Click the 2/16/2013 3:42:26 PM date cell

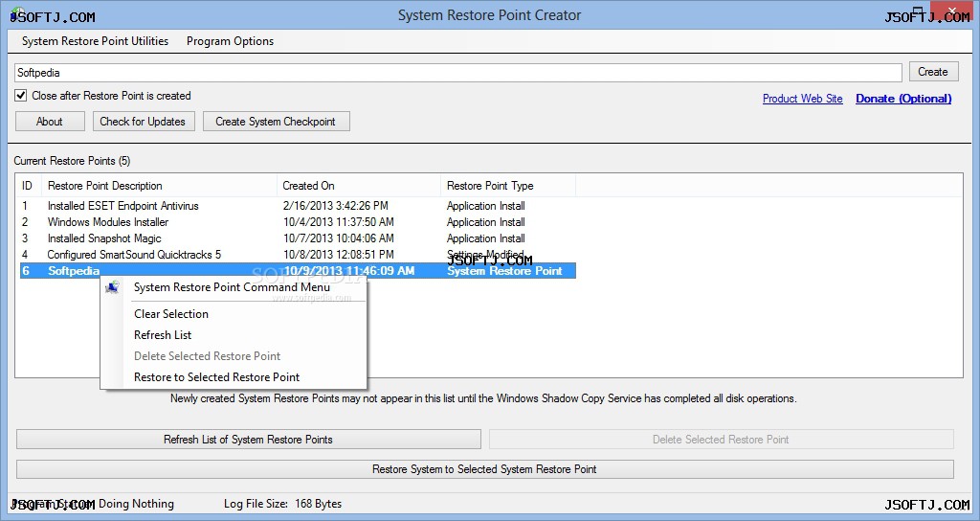(335, 206)
